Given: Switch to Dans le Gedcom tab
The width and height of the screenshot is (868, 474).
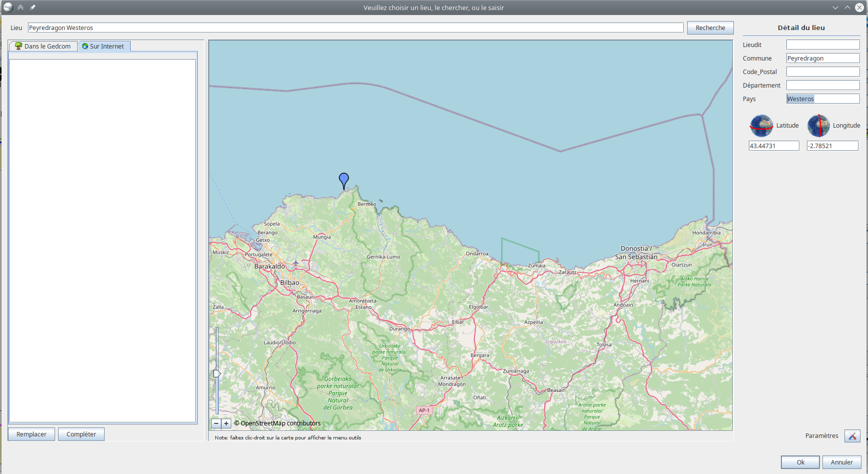Looking at the screenshot, I should [x=43, y=46].
